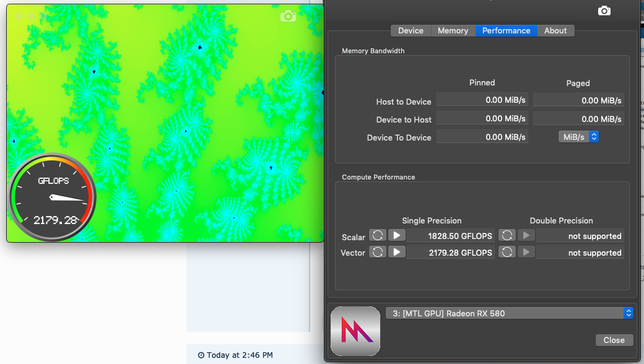Click the camera icon on the fractal render window

coord(288,16)
